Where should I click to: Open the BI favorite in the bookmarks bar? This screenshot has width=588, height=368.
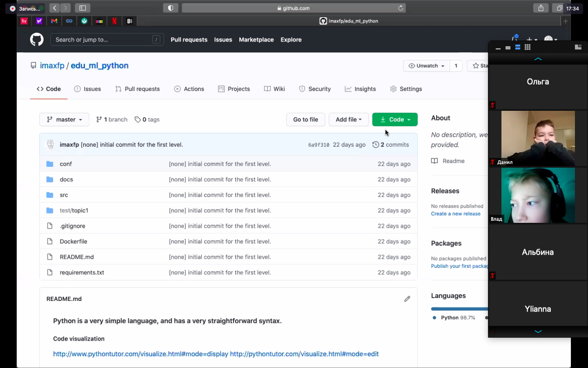point(129,21)
